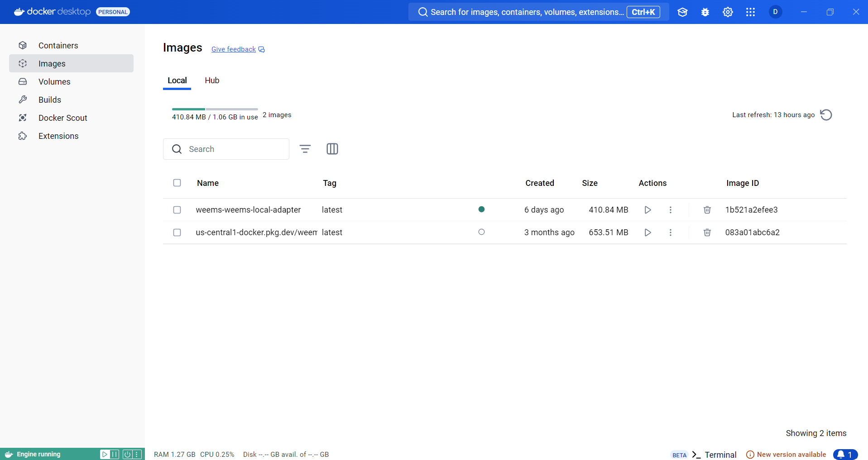Viewport: 868px width, 460px height.
Task: Click New version available notice
Action: click(x=786, y=455)
